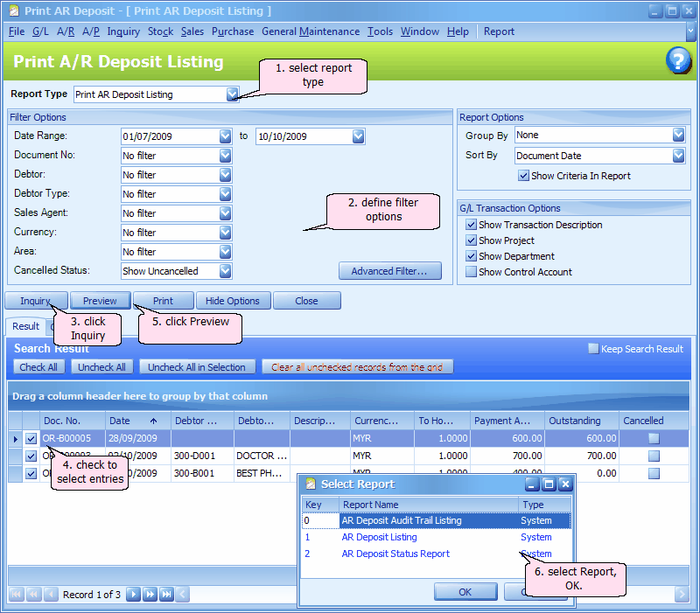Click the Outstanding column header
Image resolution: width=700 pixels, height=613 pixels.
click(x=581, y=421)
